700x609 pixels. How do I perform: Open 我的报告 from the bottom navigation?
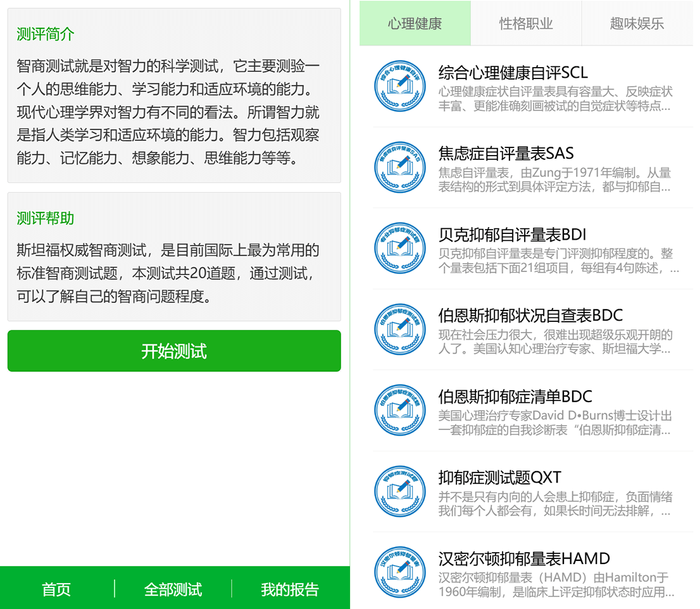pos(291,589)
